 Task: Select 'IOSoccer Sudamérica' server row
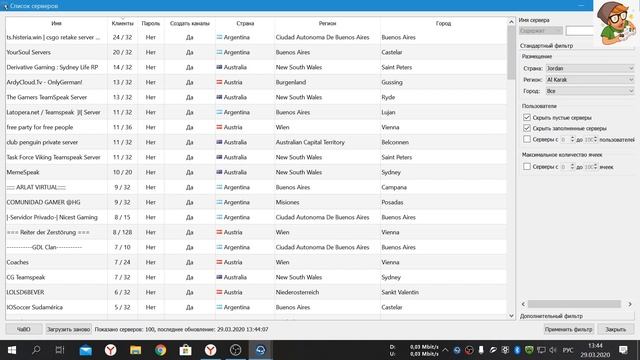[256, 307]
